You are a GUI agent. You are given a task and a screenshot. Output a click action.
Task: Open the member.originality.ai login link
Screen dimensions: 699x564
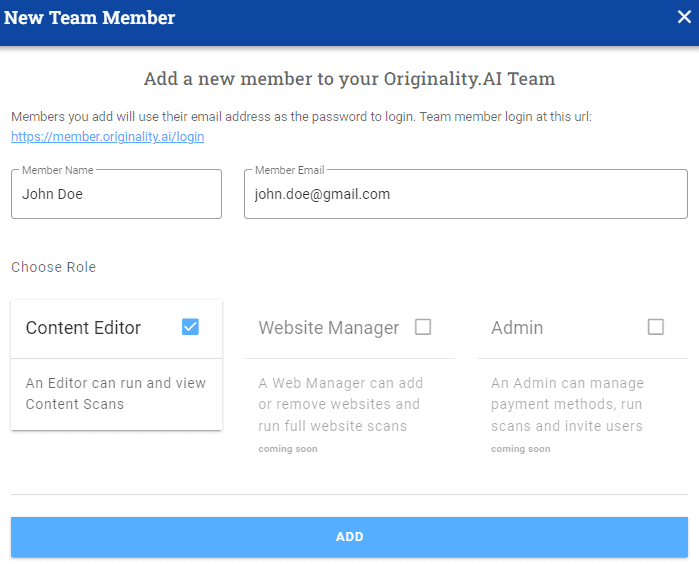click(x=107, y=136)
